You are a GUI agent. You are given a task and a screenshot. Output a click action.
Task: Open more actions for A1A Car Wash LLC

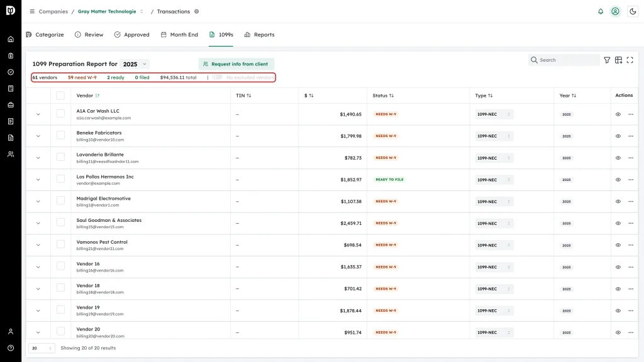click(631, 114)
